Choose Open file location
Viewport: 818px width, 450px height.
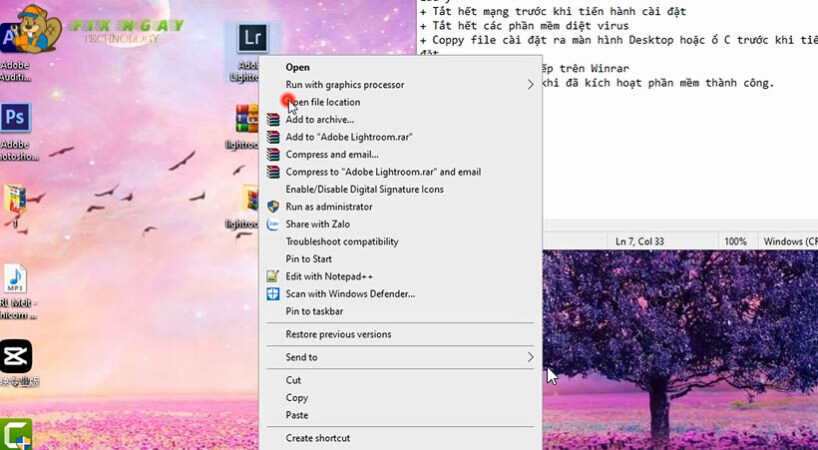tap(401, 102)
